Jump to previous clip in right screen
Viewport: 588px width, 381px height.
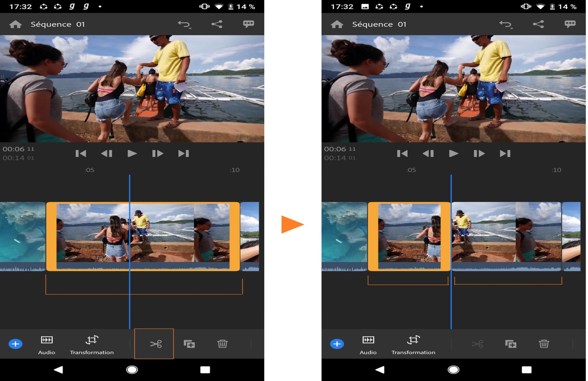pyautogui.click(x=402, y=153)
